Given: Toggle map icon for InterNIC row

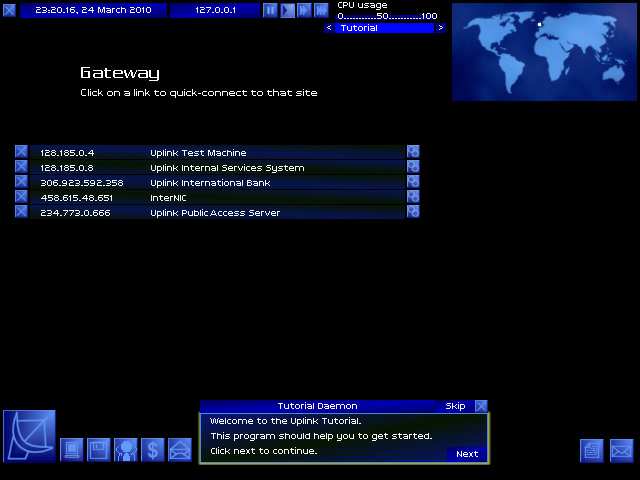Looking at the screenshot, I should pyautogui.click(x=413, y=197).
